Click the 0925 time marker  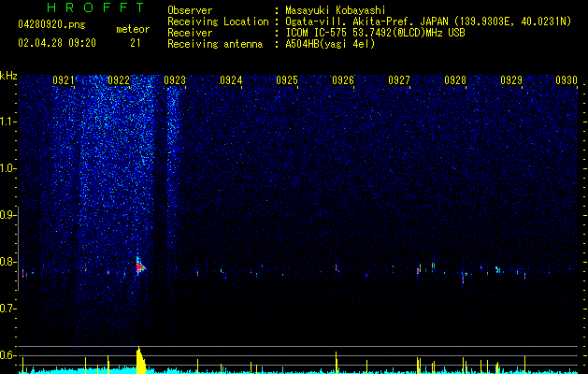point(287,80)
